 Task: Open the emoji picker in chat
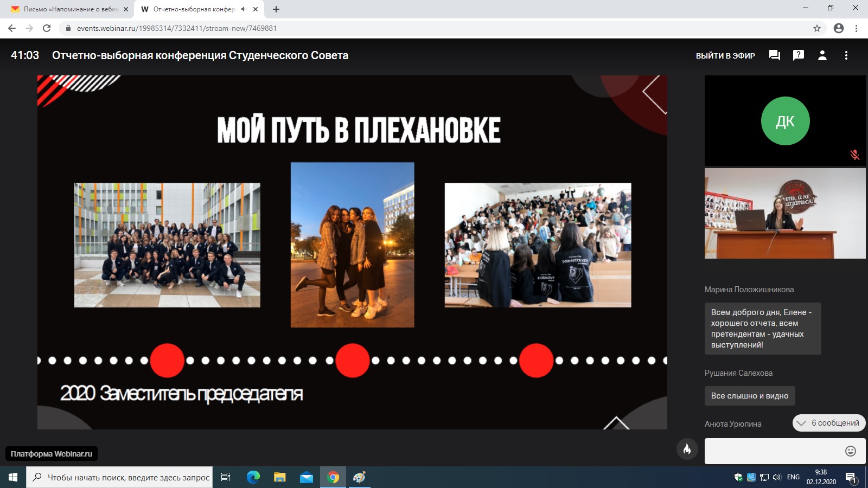pos(851,451)
